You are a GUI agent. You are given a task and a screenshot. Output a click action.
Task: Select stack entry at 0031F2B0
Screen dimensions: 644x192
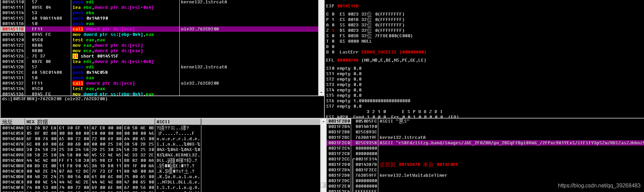(485, 121)
